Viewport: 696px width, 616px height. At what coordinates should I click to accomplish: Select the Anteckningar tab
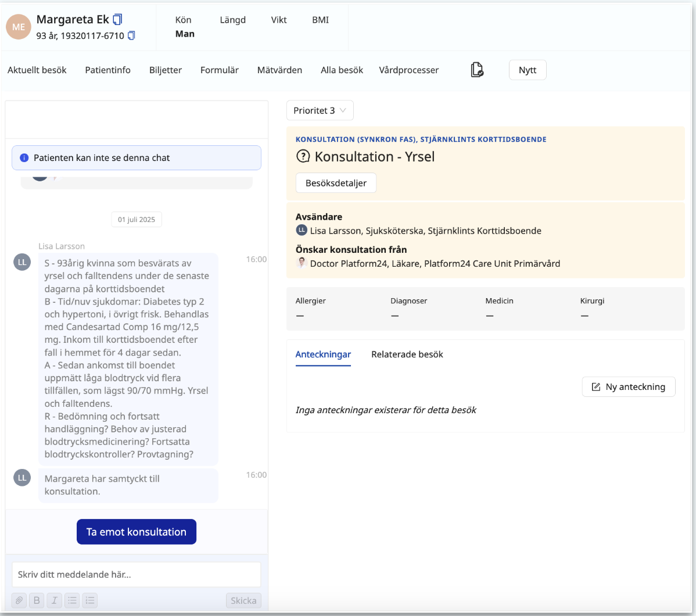[323, 354]
